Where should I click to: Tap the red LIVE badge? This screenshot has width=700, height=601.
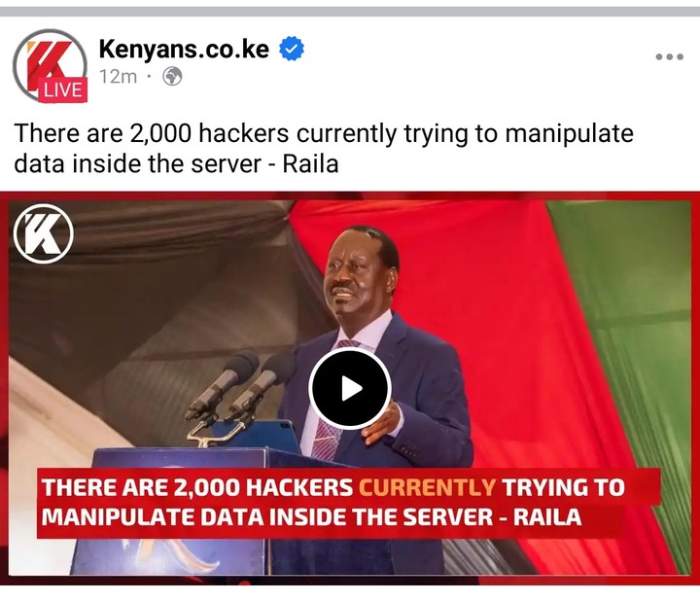(x=63, y=90)
